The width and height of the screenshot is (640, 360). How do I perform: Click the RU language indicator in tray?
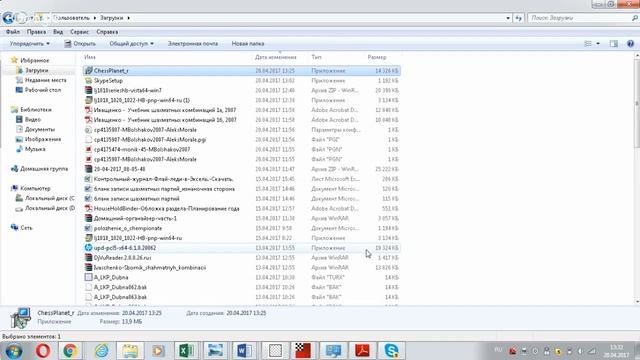coord(498,350)
